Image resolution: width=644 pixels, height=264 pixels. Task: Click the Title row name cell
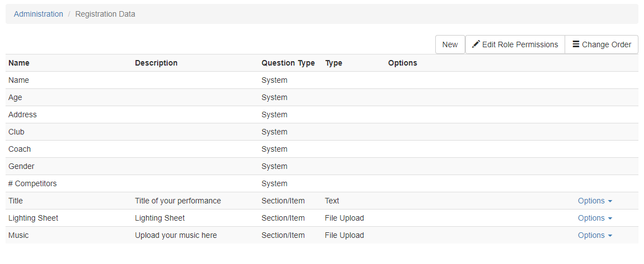[x=16, y=201]
